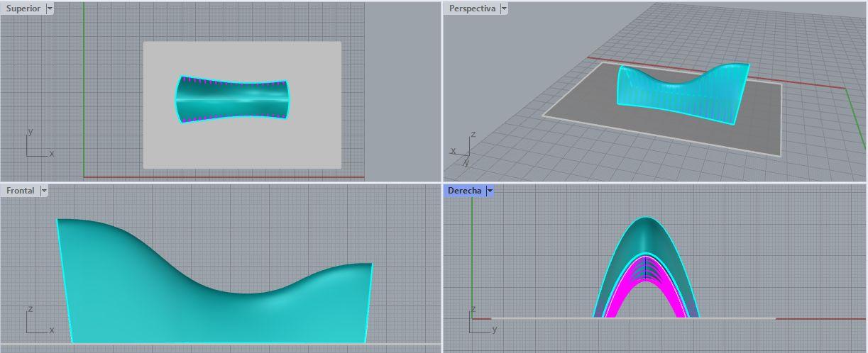Viewport: 868px width, 353px height.
Task: Open the Derecha viewport dropdown arrow
Action: point(489,191)
